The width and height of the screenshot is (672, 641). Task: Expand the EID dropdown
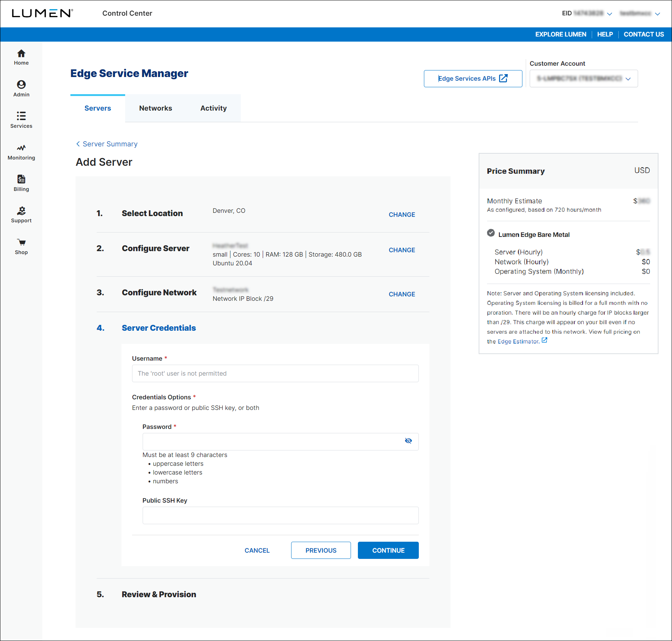[x=610, y=14]
